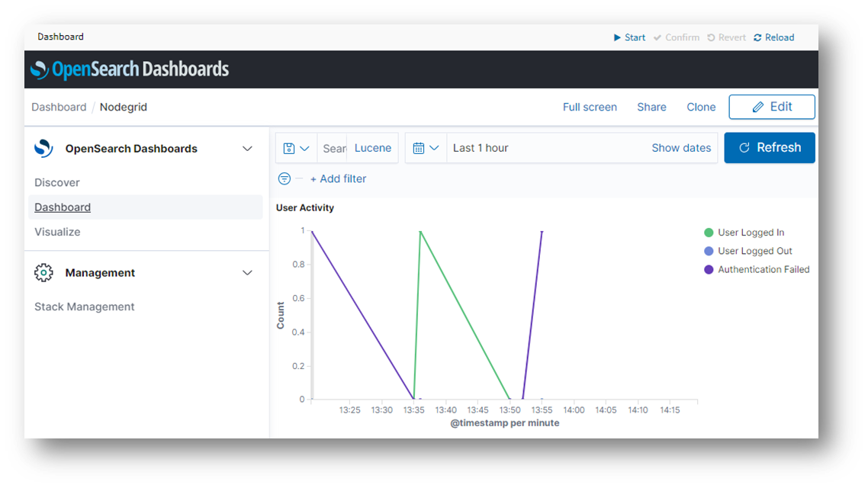Click the Reload circular arrows icon
The width and height of the screenshot is (868, 488).
point(758,37)
